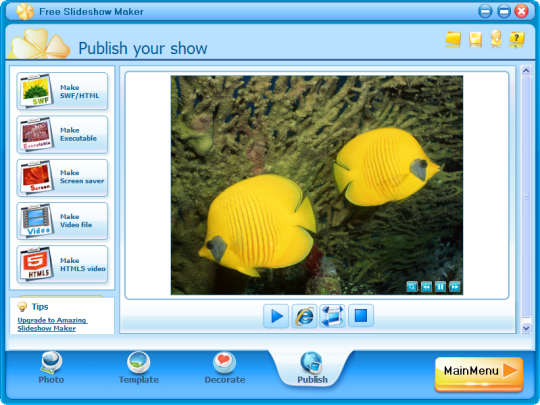Screen dimensions: 540x405
Task: Click the scrollbar up arrow
Action: coord(526,71)
